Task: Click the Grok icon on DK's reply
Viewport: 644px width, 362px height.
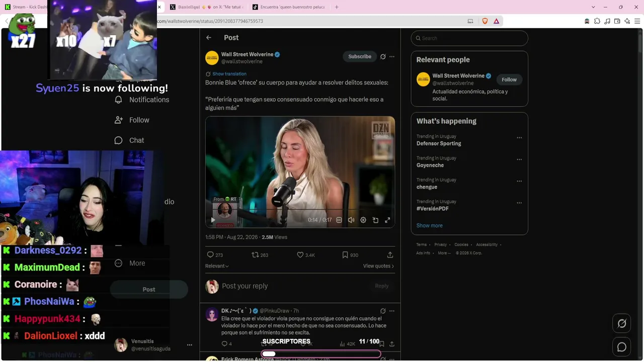Action: point(383,311)
